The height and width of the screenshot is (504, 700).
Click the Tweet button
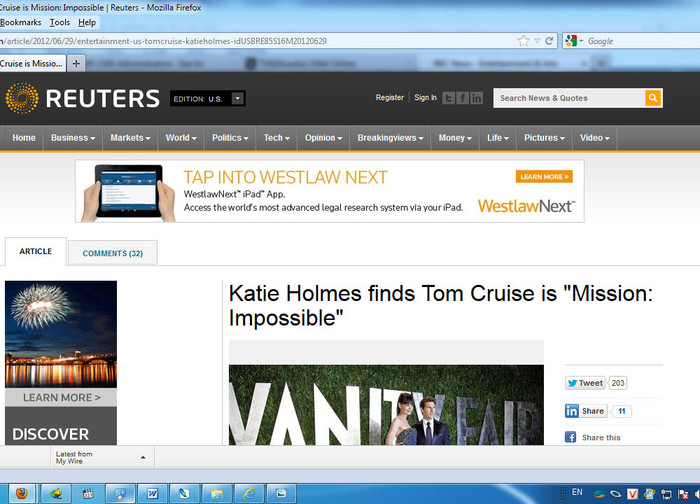coord(585,383)
